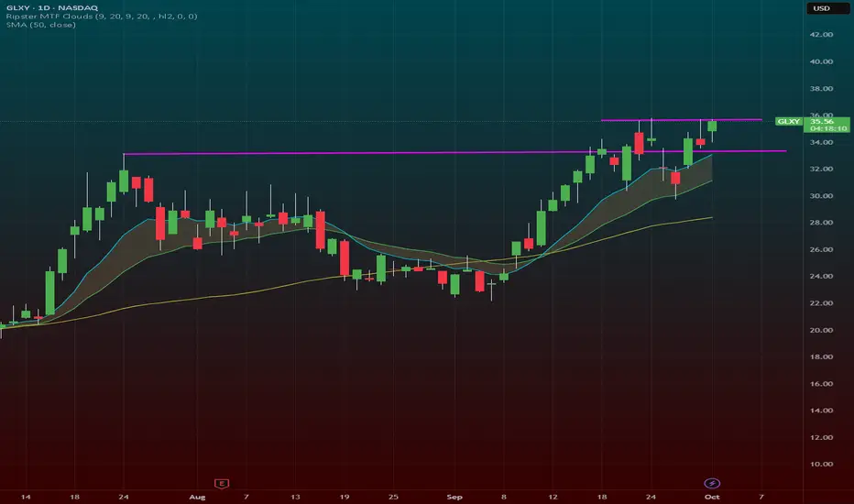This screenshot has height=504, width=854.
Task: Click the date label '24' before Oct
Action: tap(651, 497)
